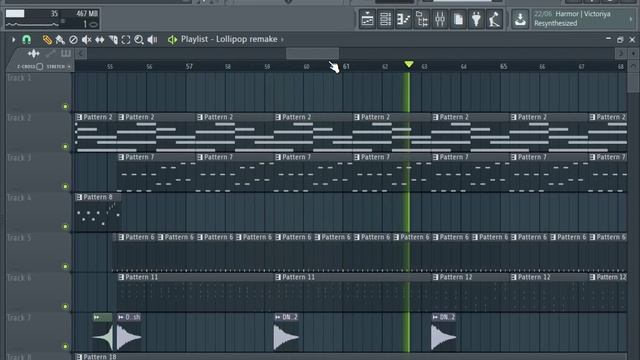Open the plugin picker plug icon
The width and height of the screenshot is (640, 360).
click(476, 19)
